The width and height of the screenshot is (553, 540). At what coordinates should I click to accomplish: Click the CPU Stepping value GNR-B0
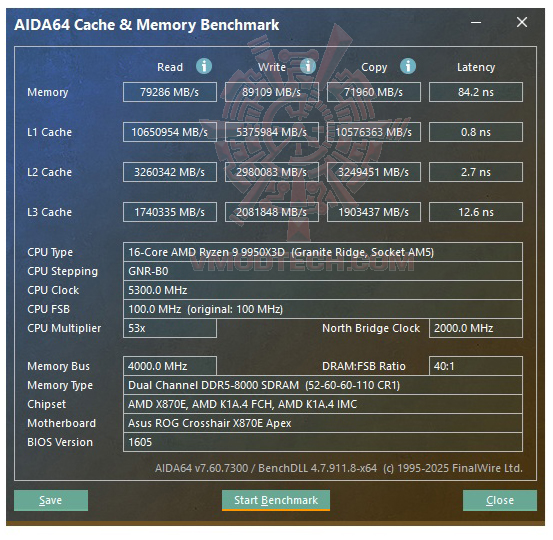pos(323,271)
